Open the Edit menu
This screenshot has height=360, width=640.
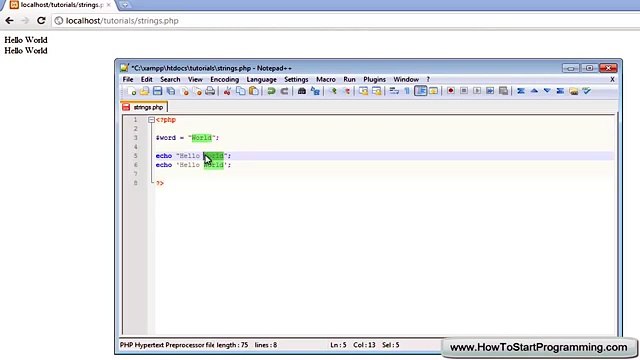pyautogui.click(x=147, y=80)
